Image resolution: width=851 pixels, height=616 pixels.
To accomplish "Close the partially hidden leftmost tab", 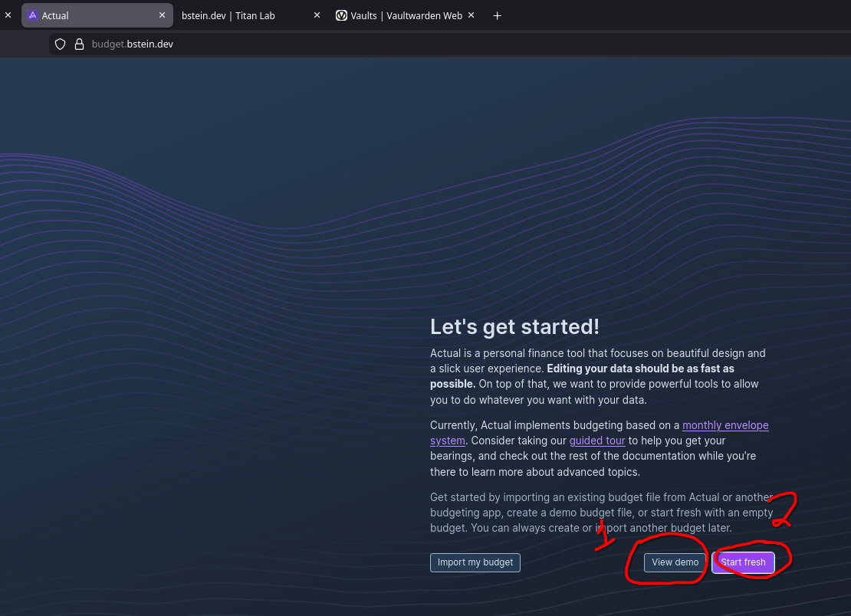I will coord(8,15).
